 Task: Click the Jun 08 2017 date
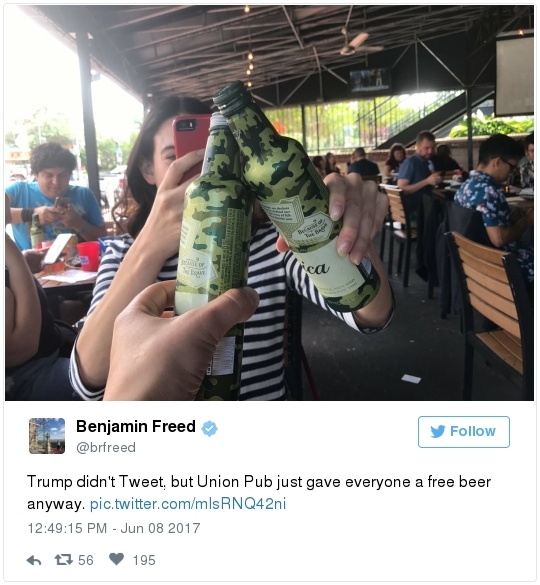(x=160, y=528)
